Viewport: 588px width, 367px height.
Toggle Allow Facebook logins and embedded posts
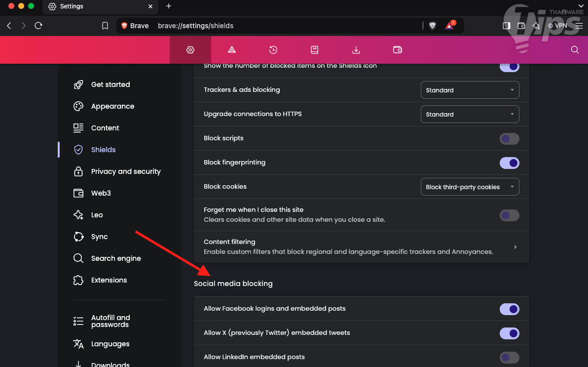pos(509,309)
